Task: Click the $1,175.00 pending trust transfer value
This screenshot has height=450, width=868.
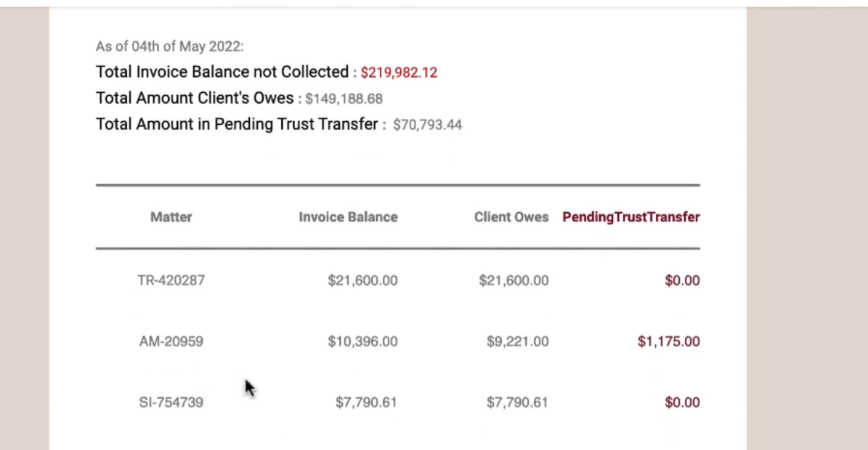Action: tap(668, 341)
